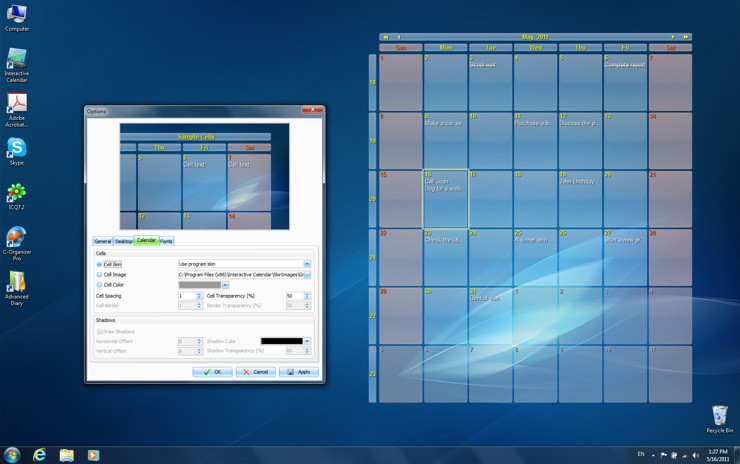Click the Sample Cells preview image
Screen dimensions: 740x464
coord(204,177)
